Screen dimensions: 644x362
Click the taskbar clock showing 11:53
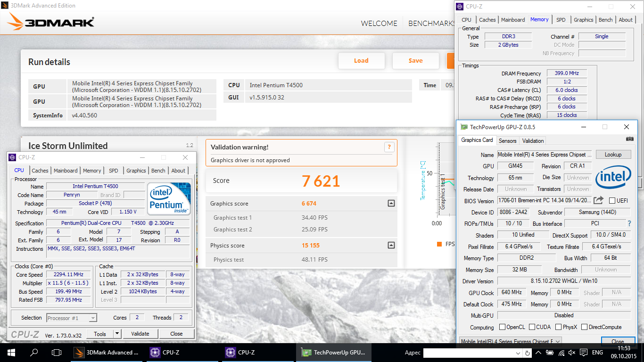pos(624,348)
